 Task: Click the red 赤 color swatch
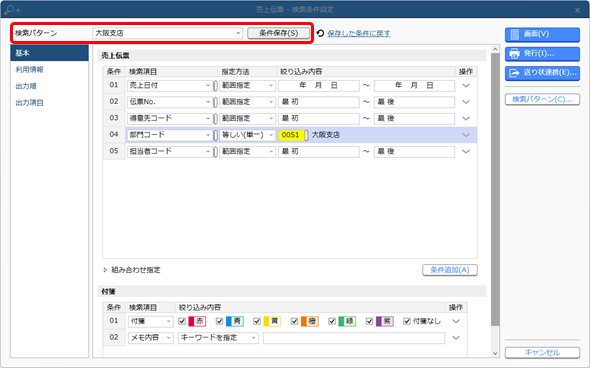click(197, 321)
